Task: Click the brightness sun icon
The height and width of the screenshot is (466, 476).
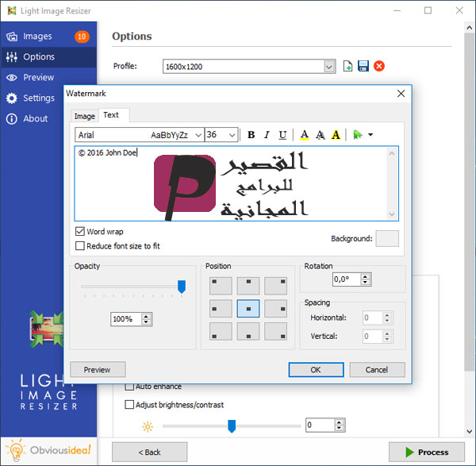Action: pos(148,427)
